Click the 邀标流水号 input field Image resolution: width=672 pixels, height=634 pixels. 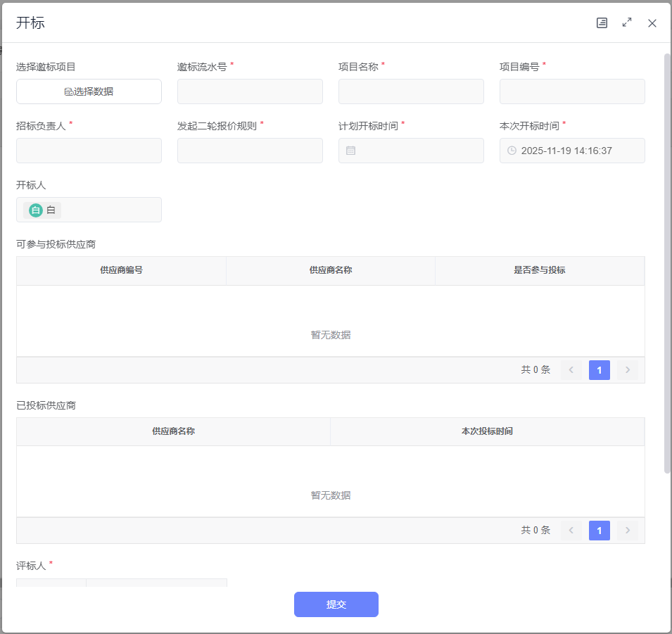click(x=250, y=91)
